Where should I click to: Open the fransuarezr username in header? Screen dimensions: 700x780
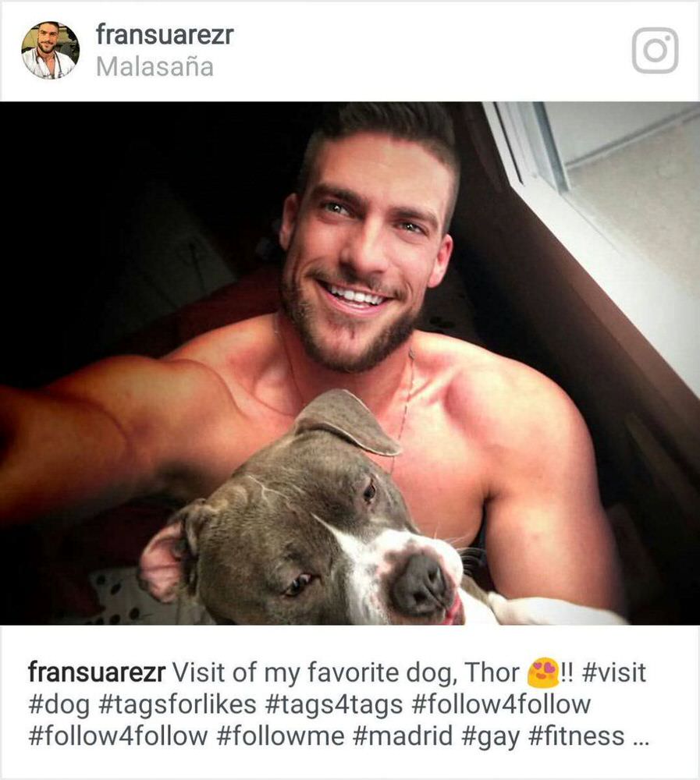(x=165, y=36)
